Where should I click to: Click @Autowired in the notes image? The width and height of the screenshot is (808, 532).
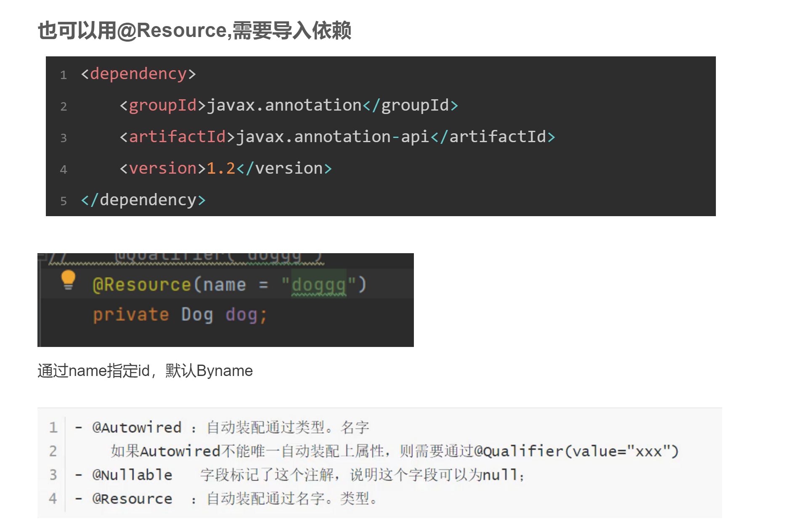click(x=137, y=428)
